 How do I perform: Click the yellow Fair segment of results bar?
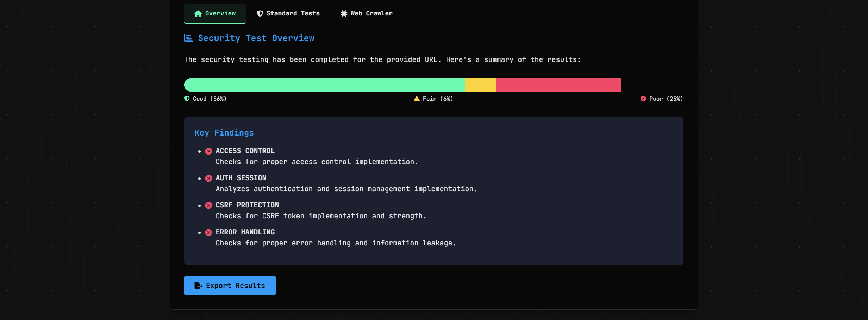[480, 85]
